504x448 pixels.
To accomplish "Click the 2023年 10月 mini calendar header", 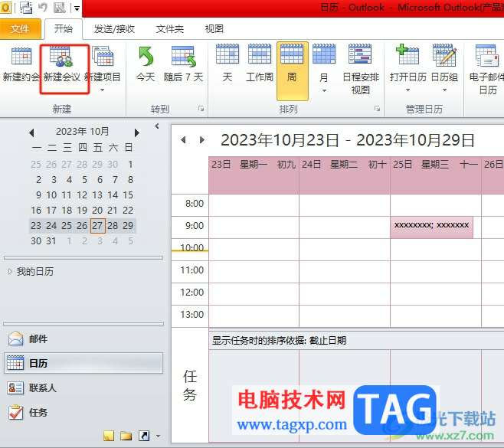I will 82,132.
